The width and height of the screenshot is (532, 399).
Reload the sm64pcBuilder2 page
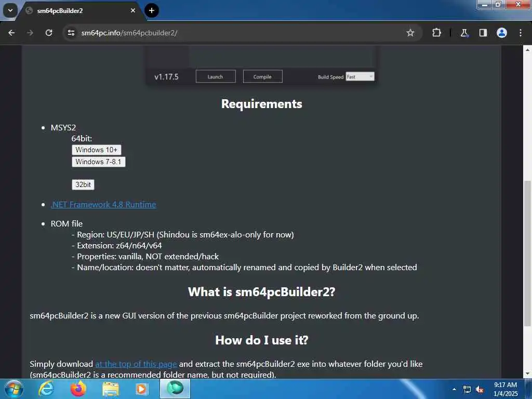click(x=49, y=33)
